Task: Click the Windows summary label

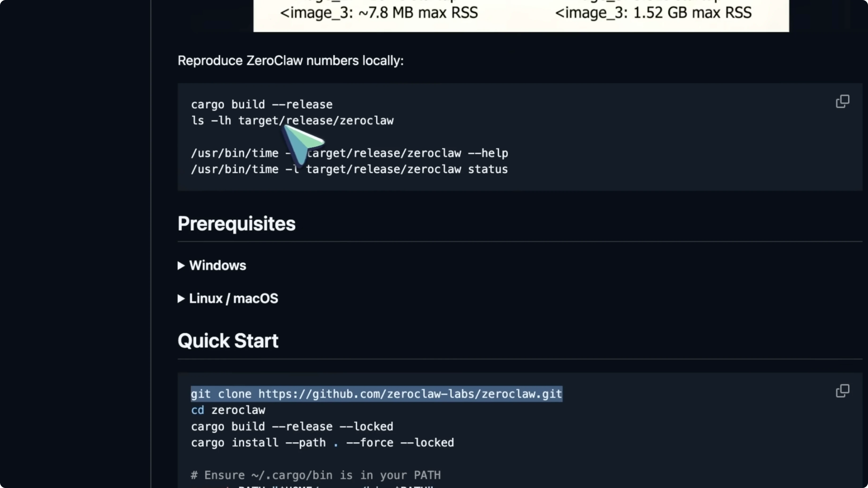Action: 218,266
